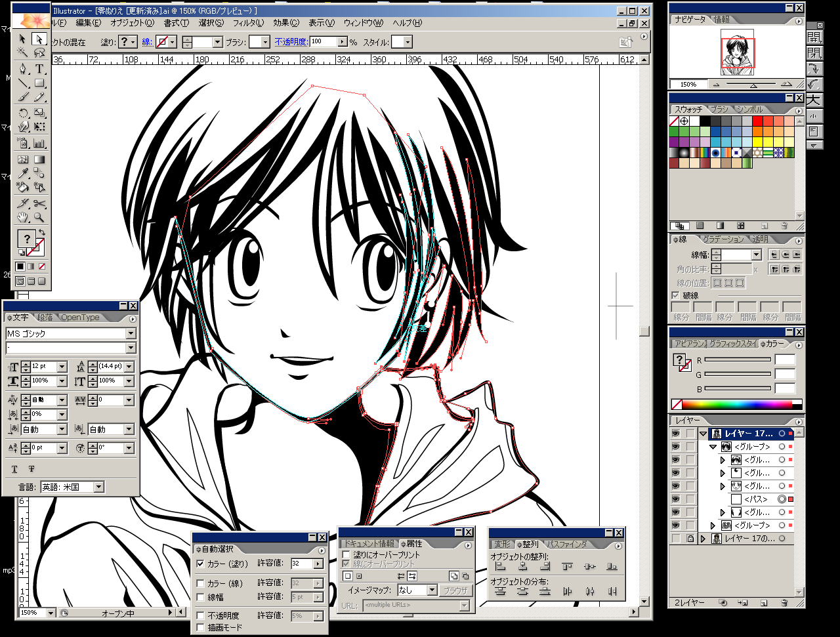This screenshot has width=840, height=637.
Task: Open MS ゴシック font dropdown
Action: 131,333
